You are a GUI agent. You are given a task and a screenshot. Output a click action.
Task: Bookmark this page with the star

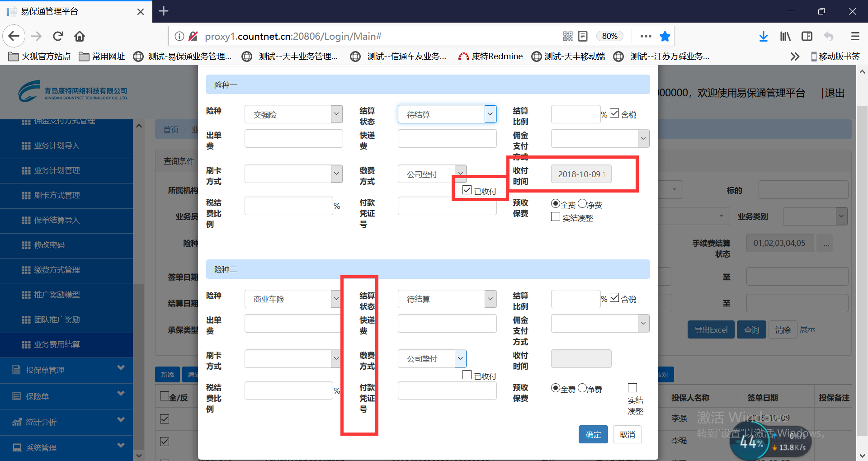point(665,36)
